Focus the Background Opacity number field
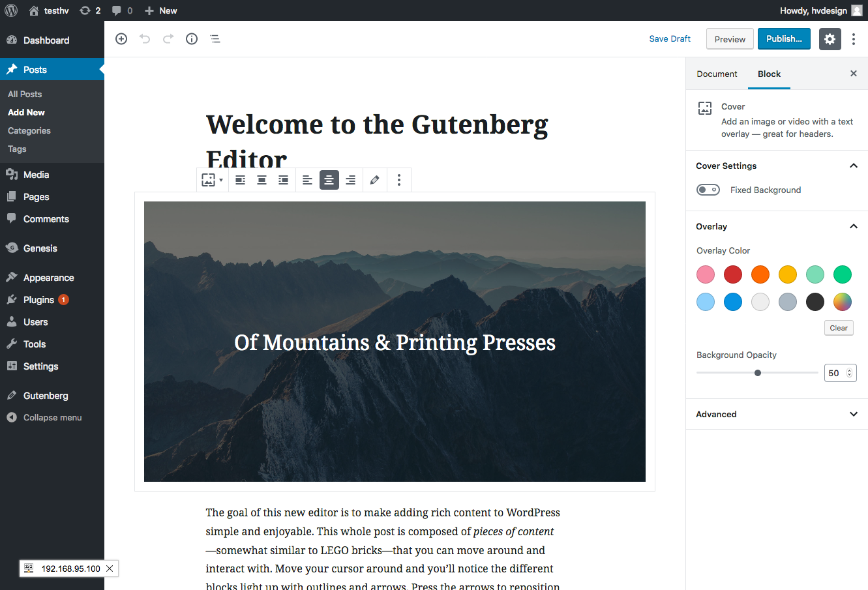 [840, 373]
